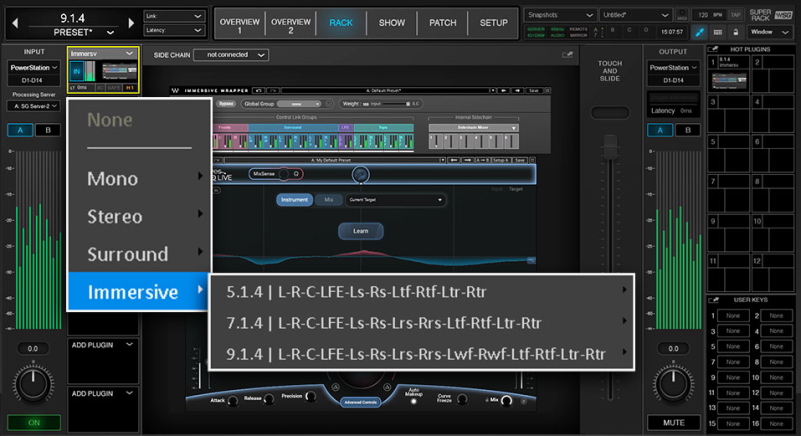The image size is (801, 436).
Task: Open the Mono submenu
Action: point(139,178)
